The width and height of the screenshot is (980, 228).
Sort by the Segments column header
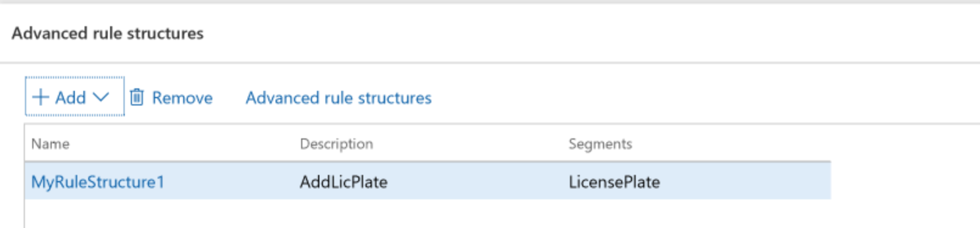click(x=600, y=144)
